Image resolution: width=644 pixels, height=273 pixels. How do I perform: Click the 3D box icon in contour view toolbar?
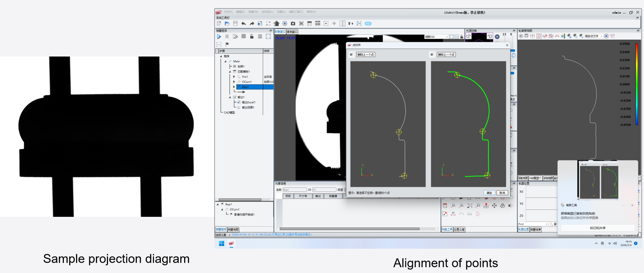(x=526, y=36)
